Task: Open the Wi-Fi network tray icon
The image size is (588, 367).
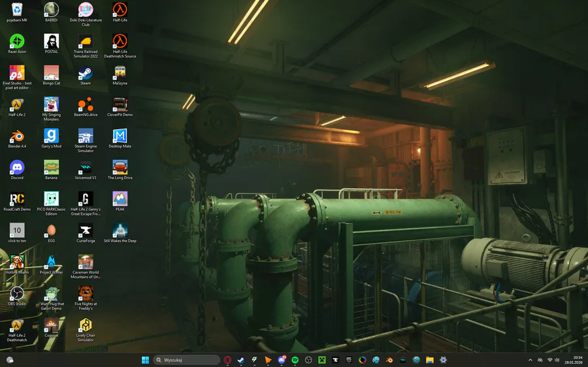Action: (549, 360)
